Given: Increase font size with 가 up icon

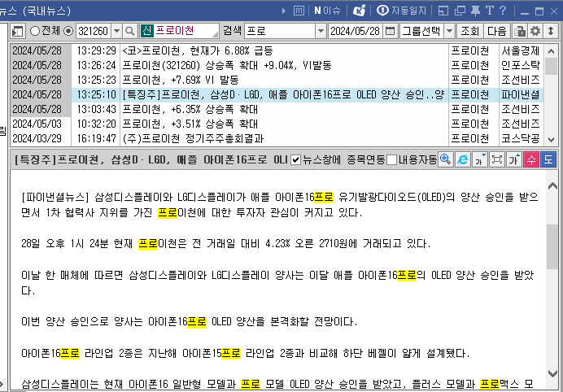Looking at the screenshot, I should click(x=514, y=159).
